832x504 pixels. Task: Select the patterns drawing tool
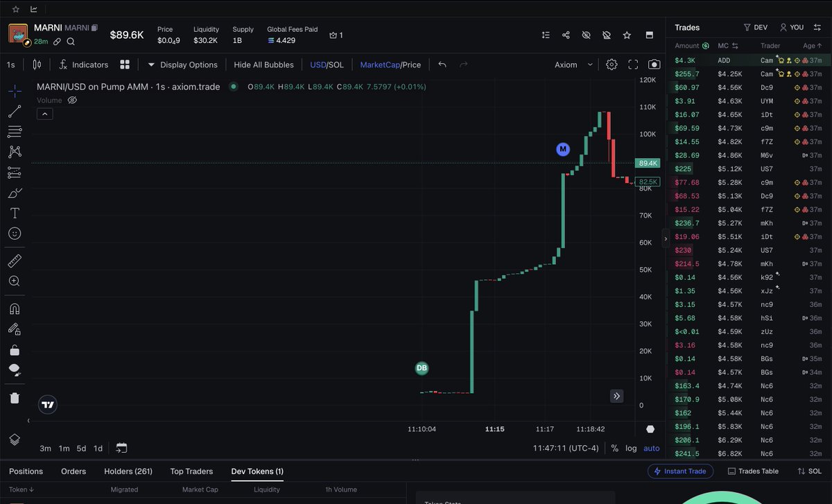click(15, 152)
